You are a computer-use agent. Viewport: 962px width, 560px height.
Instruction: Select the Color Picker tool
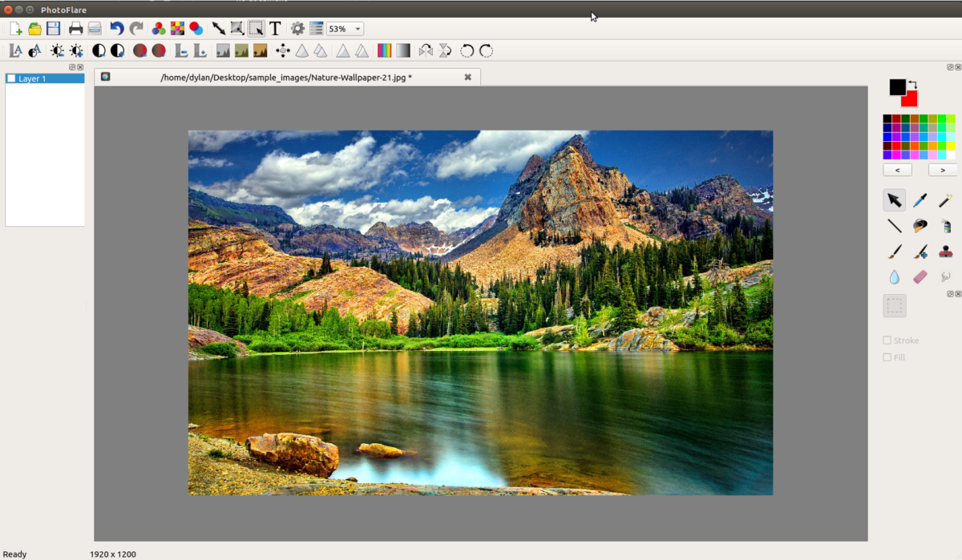click(x=920, y=199)
